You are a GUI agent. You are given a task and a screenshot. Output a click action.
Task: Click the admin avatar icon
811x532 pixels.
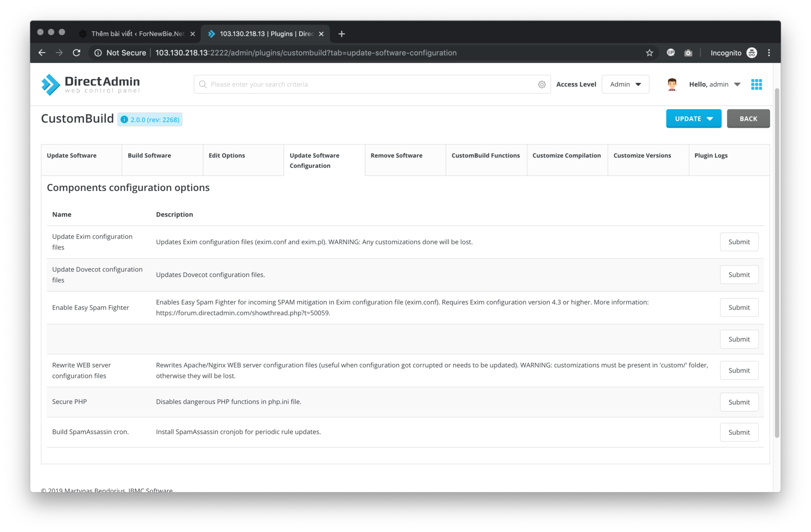tap(672, 84)
